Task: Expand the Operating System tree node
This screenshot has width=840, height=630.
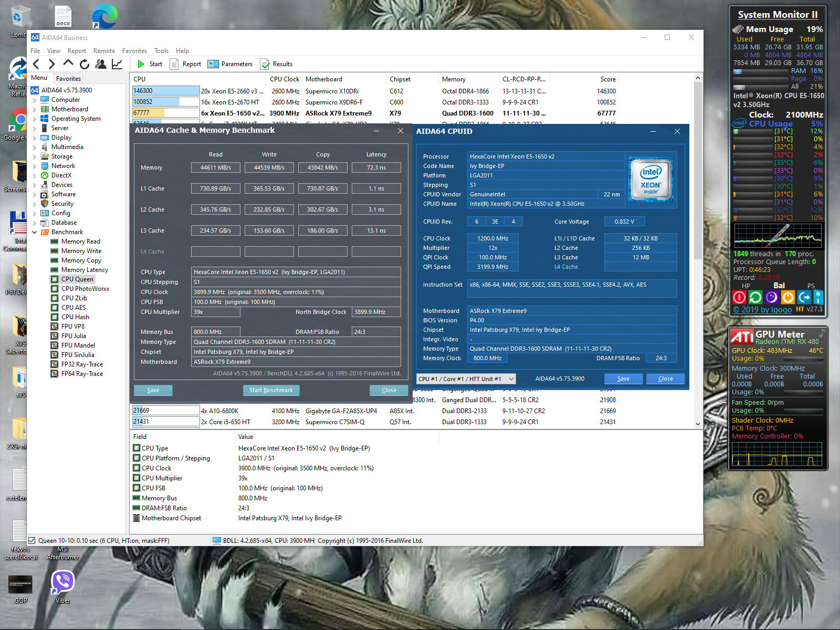Action: (x=35, y=119)
